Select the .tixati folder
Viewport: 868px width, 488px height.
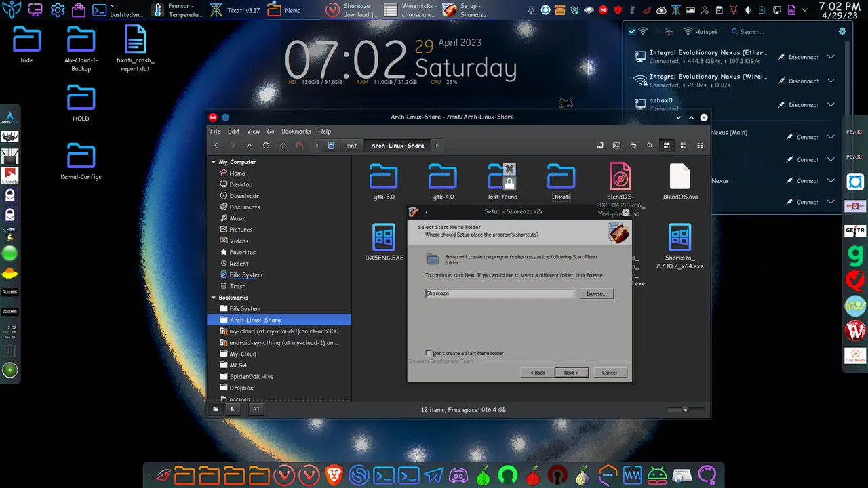(x=561, y=181)
